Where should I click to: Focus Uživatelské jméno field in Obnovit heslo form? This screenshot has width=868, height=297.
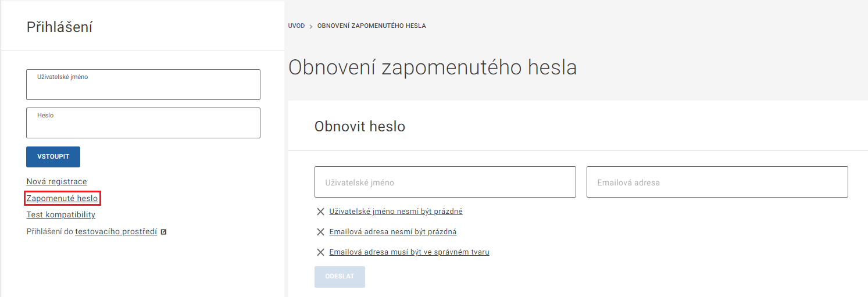[445, 183]
